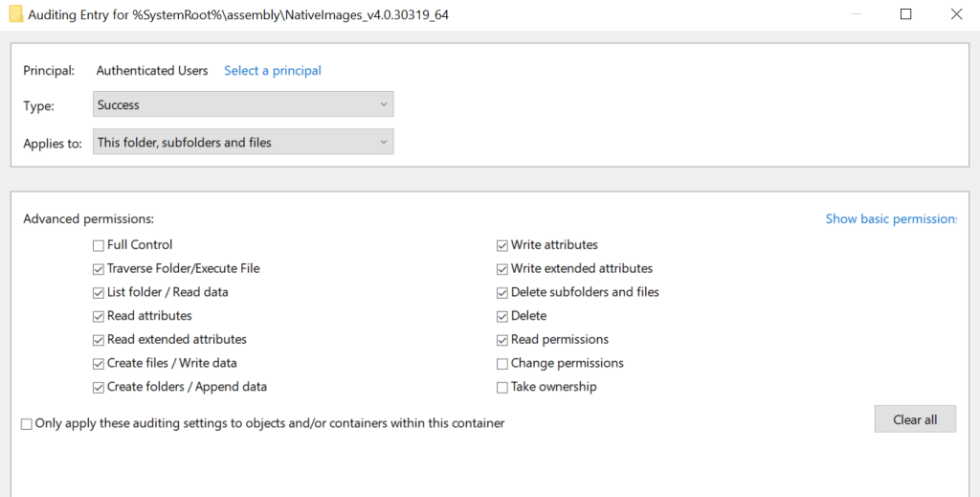Uncheck the Write attributes permission
The width and height of the screenshot is (980, 497).
pyautogui.click(x=502, y=245)
